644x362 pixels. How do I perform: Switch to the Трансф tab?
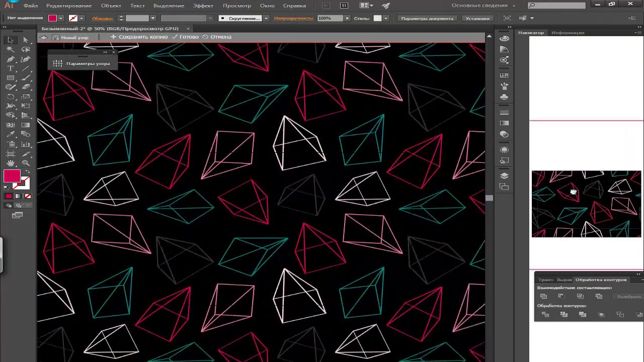coord(545,280)
